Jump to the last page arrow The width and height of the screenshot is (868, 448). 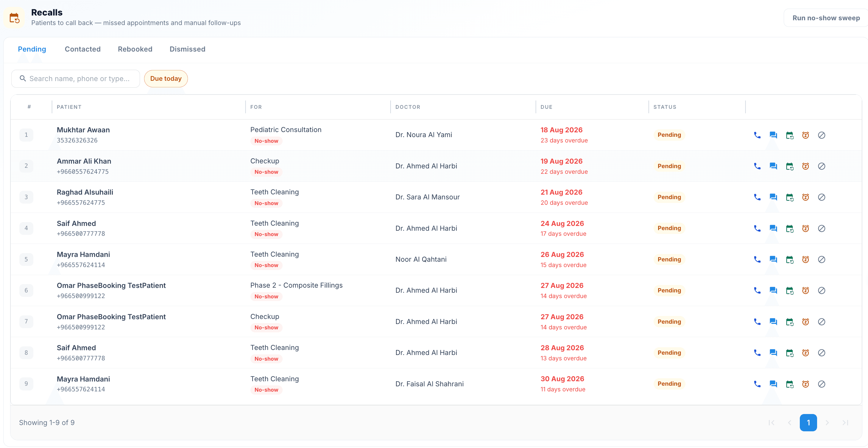point(845,422)
